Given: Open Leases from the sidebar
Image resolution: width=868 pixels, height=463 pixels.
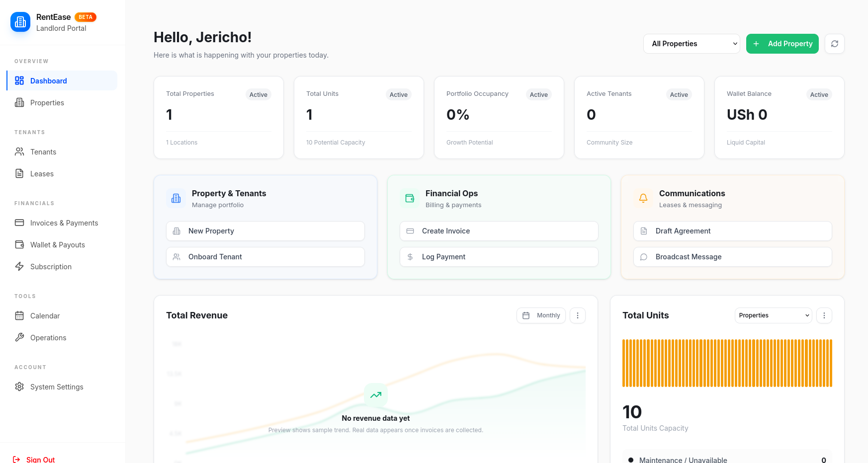Looking at the screenshot, I should point(62,173).
